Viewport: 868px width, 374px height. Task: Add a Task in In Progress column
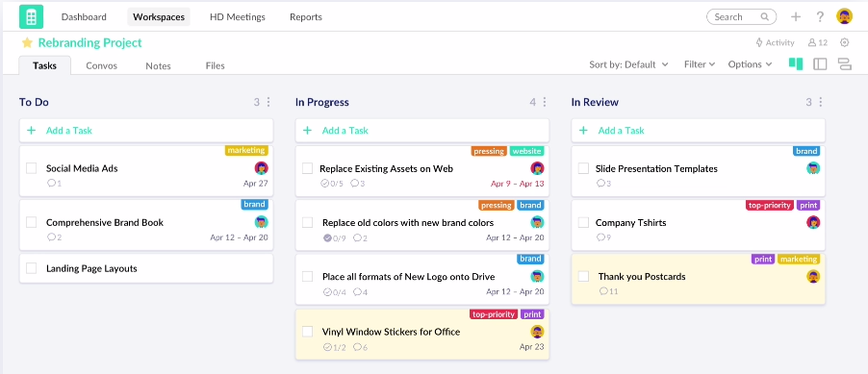(422, 131)
